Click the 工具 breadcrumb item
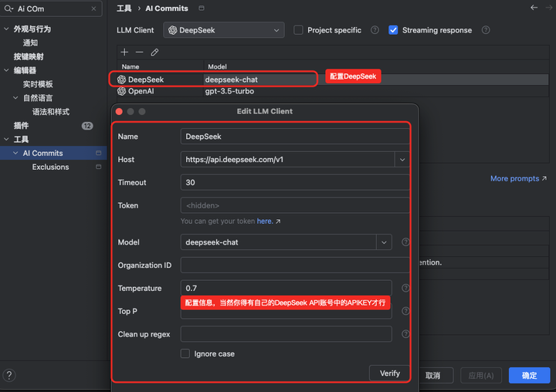 point(124,8)
